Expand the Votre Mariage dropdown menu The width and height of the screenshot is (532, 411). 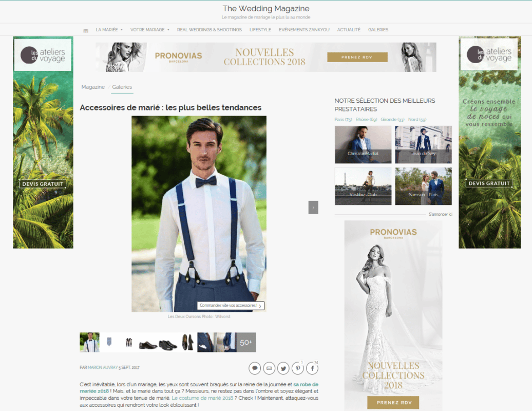149,30
